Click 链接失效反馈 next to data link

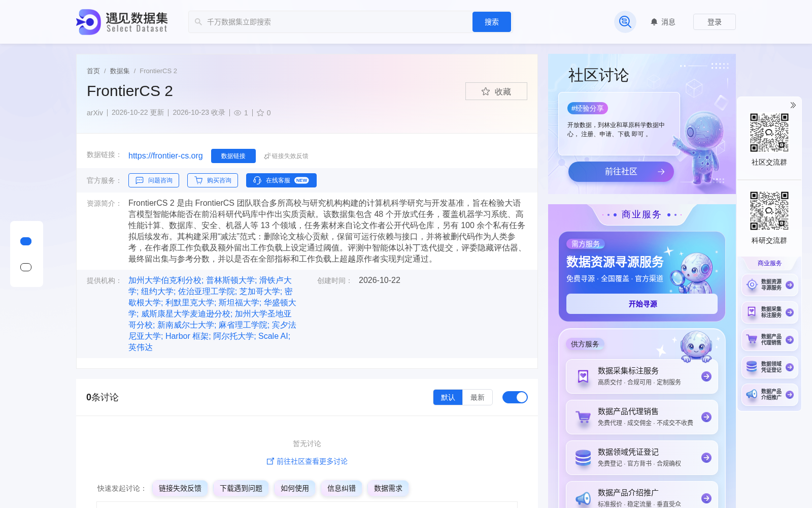point(286,156)
